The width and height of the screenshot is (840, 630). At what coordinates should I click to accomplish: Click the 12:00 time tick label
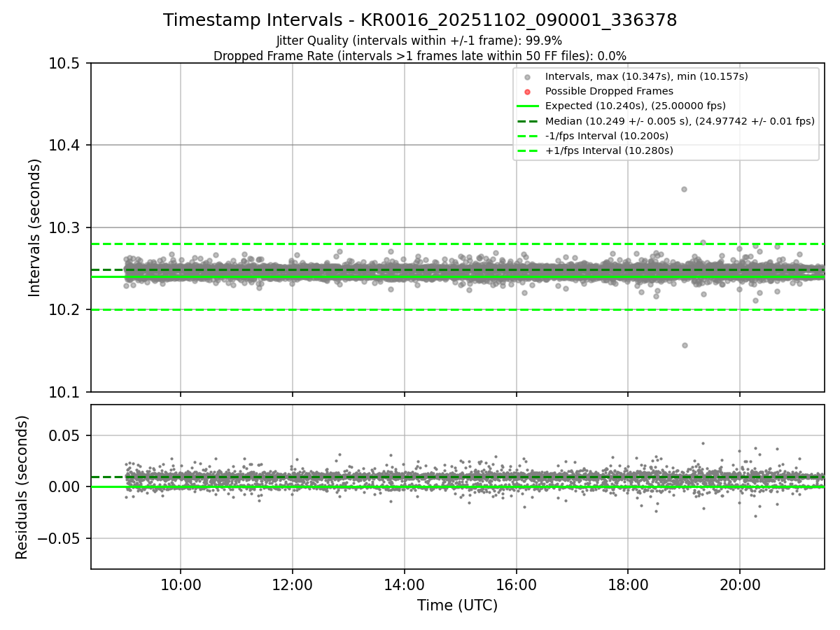293,584
